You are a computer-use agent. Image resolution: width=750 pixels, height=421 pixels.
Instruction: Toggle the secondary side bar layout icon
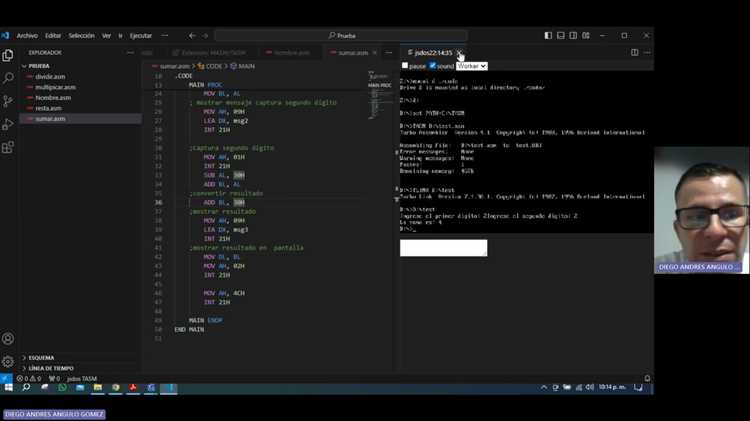coord(573,35)
